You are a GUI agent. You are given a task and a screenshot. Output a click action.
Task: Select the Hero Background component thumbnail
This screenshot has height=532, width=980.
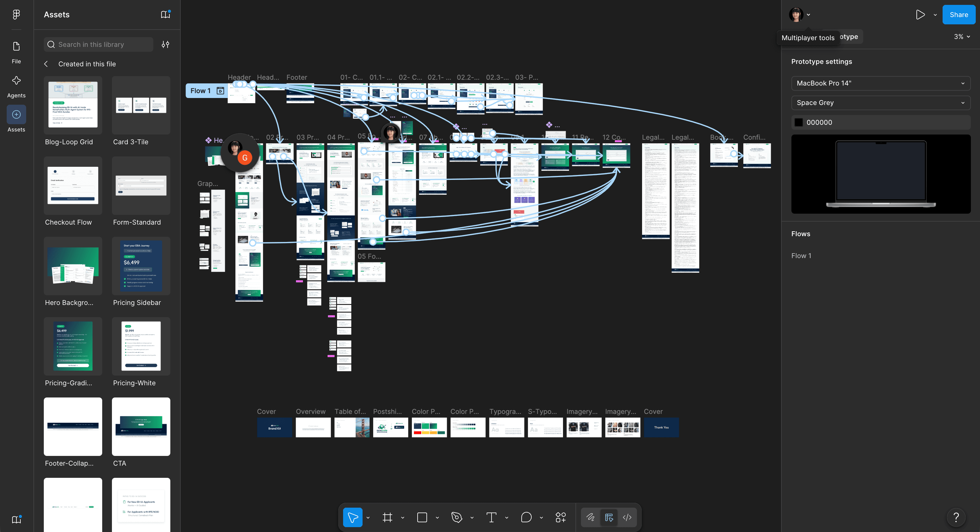pos(73,266)
